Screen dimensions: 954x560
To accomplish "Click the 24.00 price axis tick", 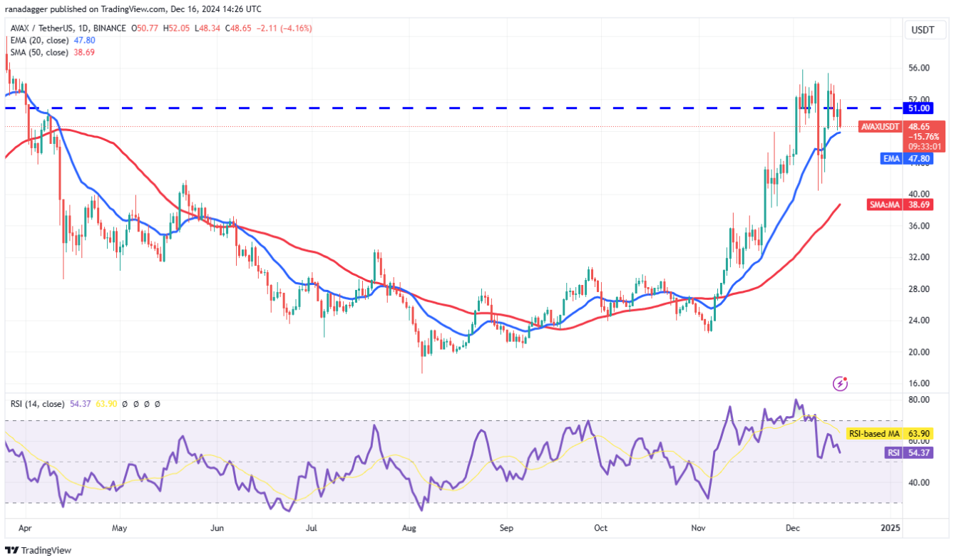I will (x=920, y=321).
